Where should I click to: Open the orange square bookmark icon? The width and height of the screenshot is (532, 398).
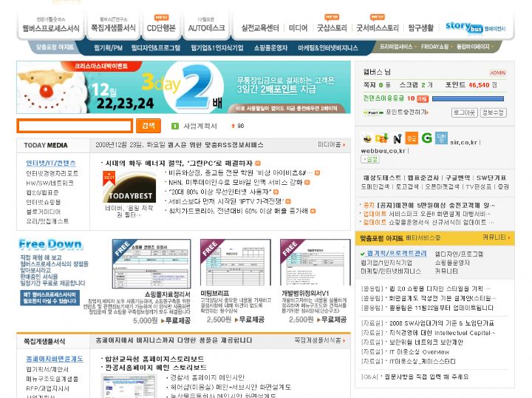(412, 138)
